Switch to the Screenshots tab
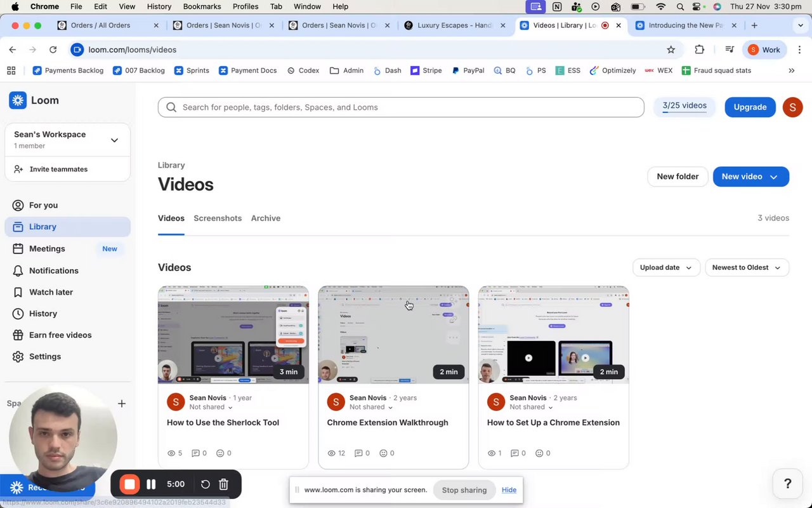812x508 pixels. click(x=218, y=218)
